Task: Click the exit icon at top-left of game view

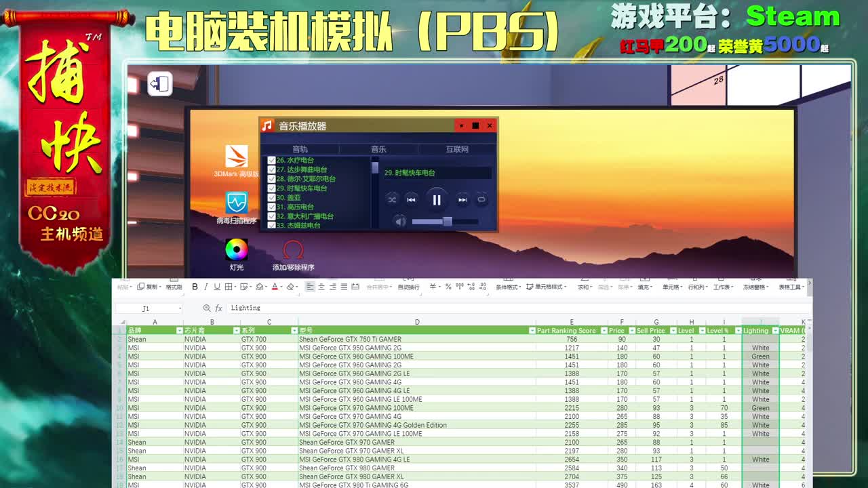Action: 160,84
